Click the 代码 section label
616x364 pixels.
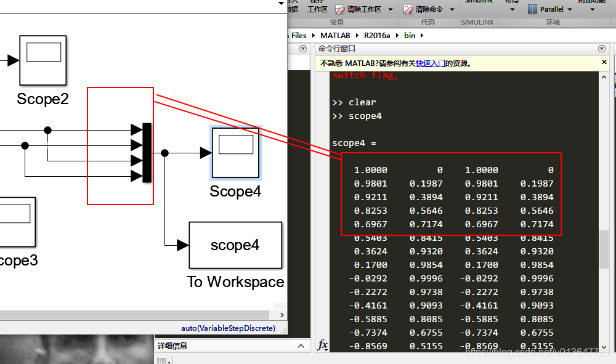428,22
